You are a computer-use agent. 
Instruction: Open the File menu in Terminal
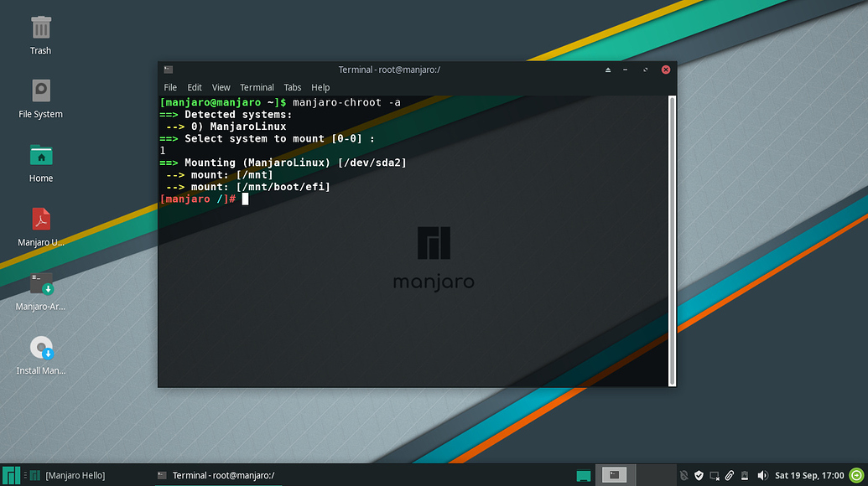tap(170, 87)
